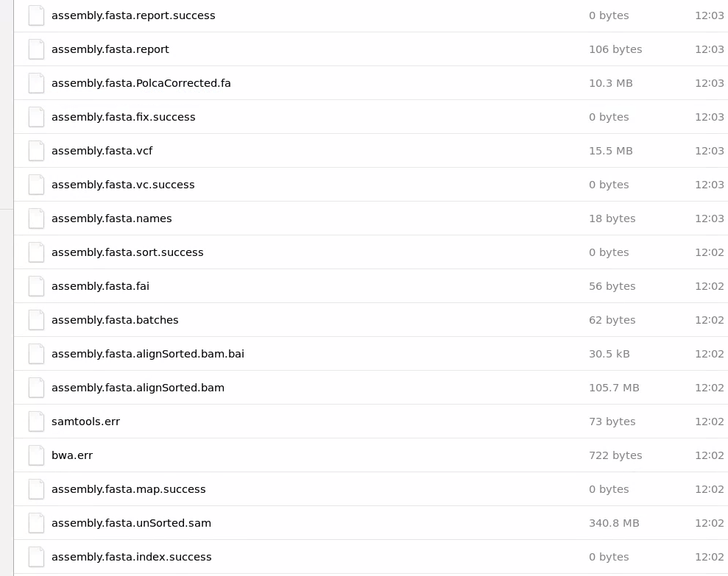728x576 pixels.
Task: Select the samtools.err file icon
Action: click(36, 422)
